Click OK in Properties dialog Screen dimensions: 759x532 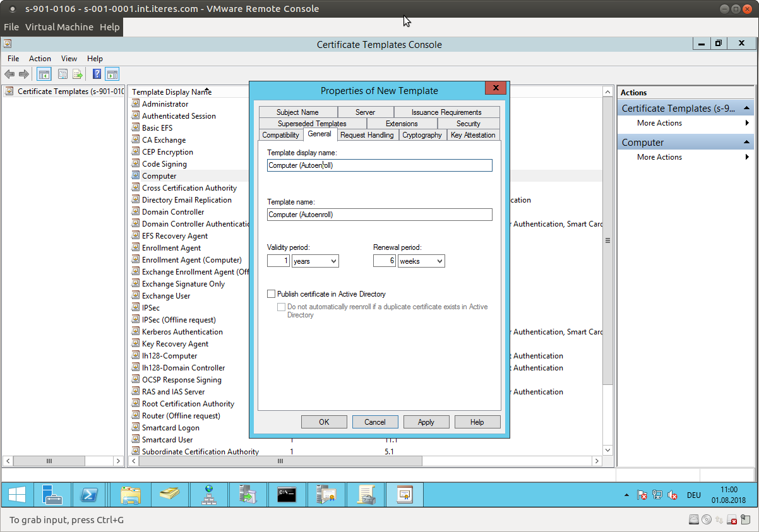(x=324, y=422)
